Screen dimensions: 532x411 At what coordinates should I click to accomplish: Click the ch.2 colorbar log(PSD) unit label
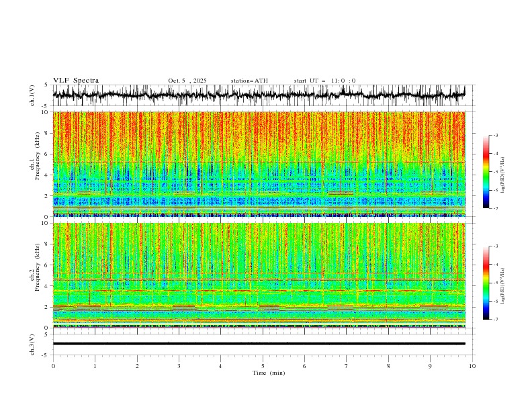[503, 286]
